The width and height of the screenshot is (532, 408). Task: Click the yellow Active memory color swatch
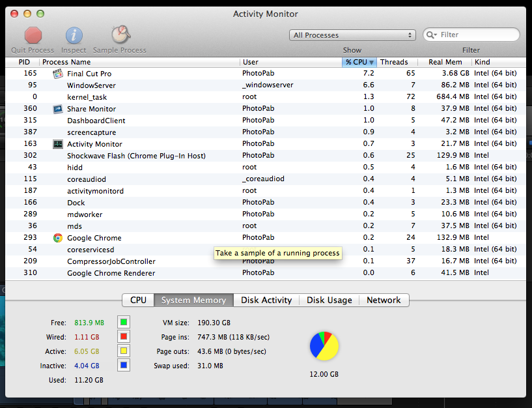pos(124,351)
